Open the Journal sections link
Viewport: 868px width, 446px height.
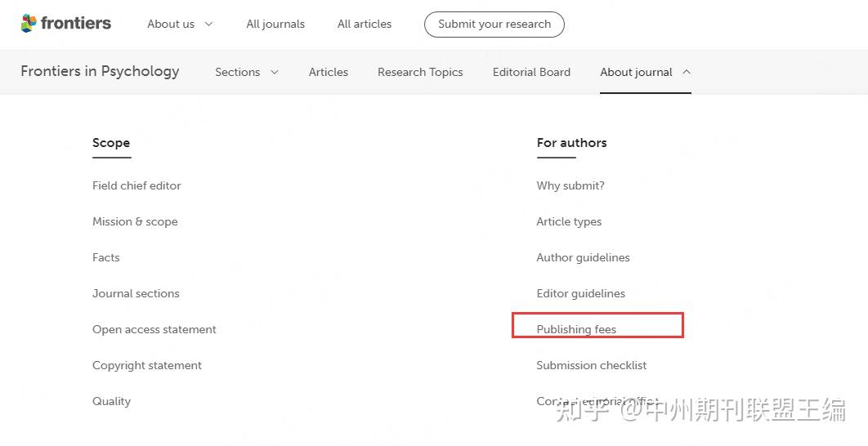(x=136, y=293)
